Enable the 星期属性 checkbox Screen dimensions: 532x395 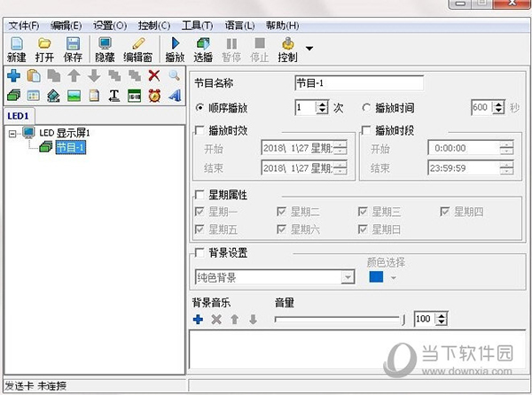pos(199,193)
